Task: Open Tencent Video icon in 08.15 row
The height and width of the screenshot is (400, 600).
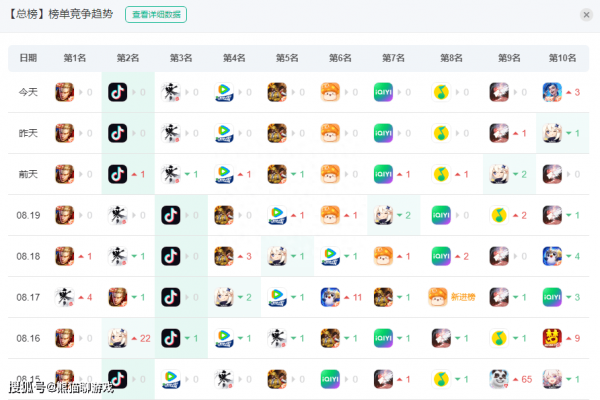Action: [171, 379]
